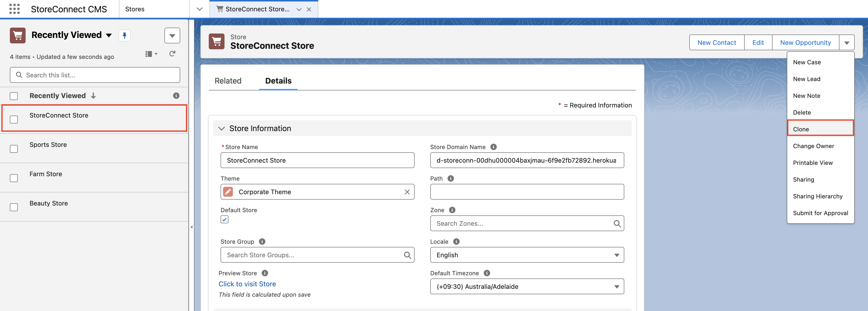The height and width of the screenshot is (311, 868).
Task: Choose Delete from actions menu
Action: click(820, 113)
